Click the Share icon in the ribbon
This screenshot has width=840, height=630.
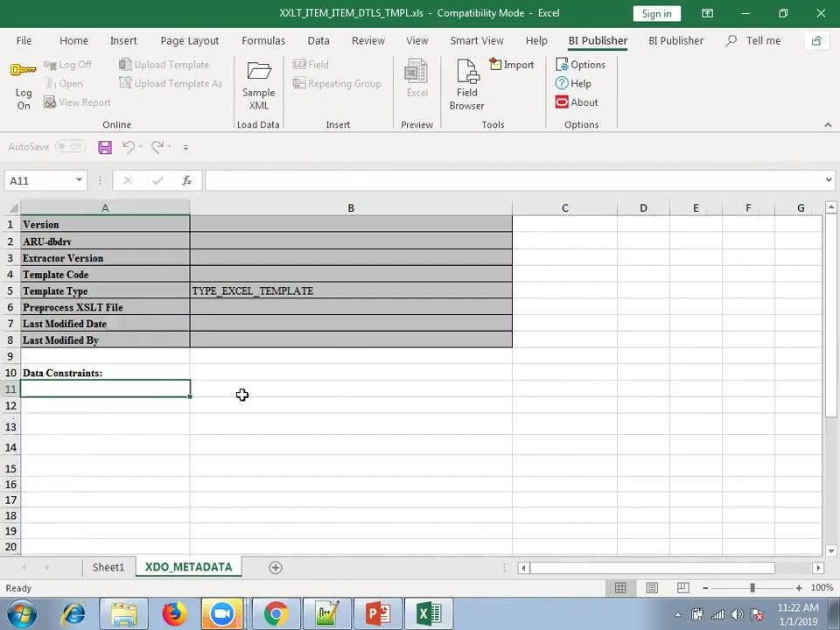817,41
